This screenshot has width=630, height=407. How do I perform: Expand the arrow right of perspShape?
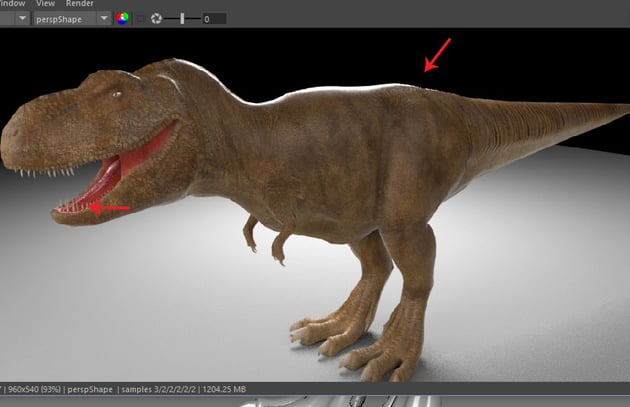[x=105, y=19]
